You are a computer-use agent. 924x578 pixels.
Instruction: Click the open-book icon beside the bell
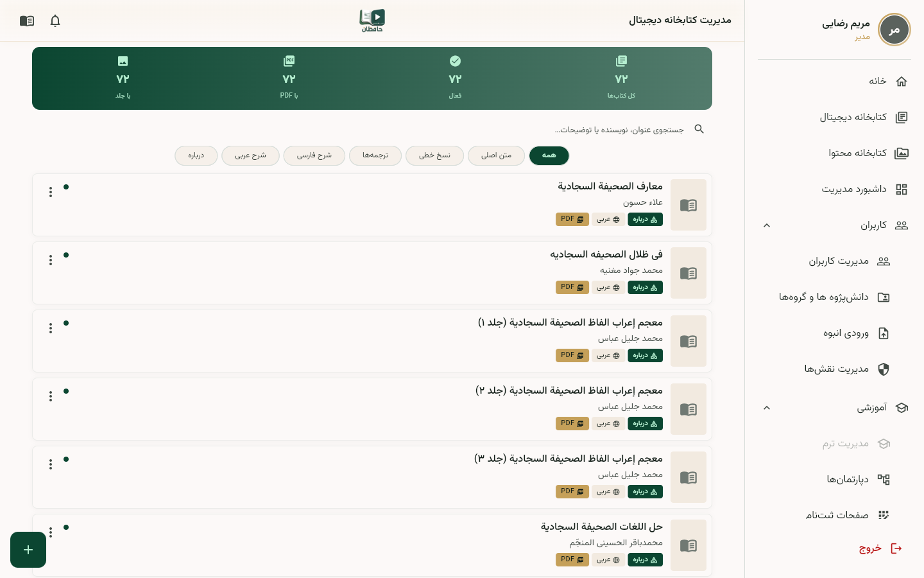coord(27,21)
